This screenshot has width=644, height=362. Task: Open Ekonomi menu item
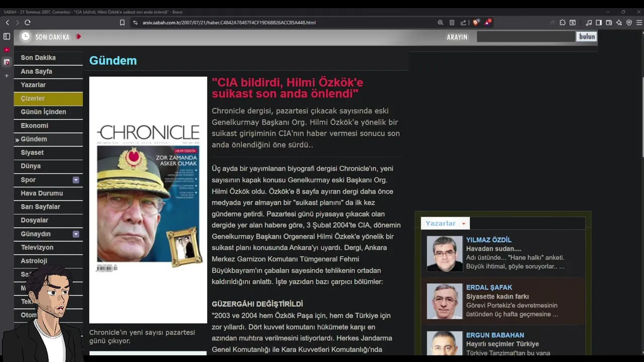(x=48, y=126)
